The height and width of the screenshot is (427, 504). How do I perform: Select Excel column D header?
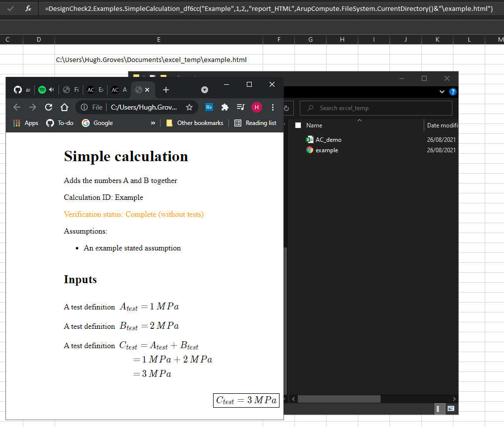pos(39,39)
